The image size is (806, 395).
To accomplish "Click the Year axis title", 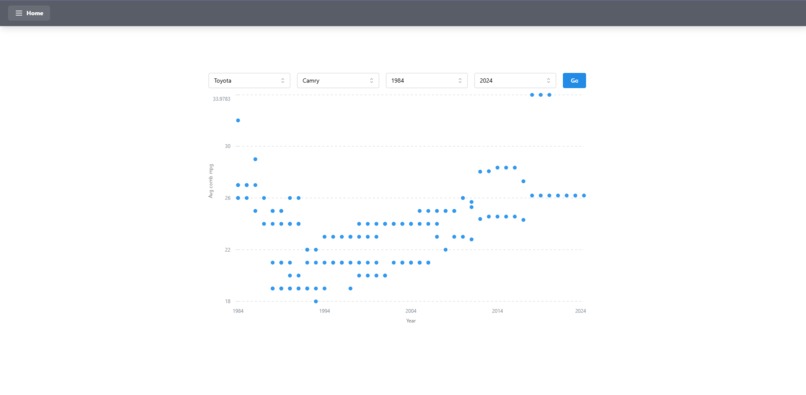I will click(x=411, y=321).
